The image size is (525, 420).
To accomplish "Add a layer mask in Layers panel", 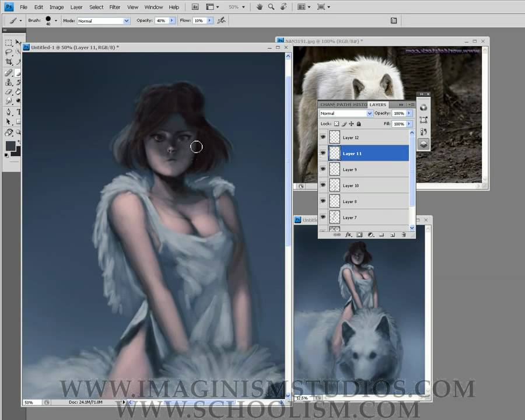I will [359, 235].
